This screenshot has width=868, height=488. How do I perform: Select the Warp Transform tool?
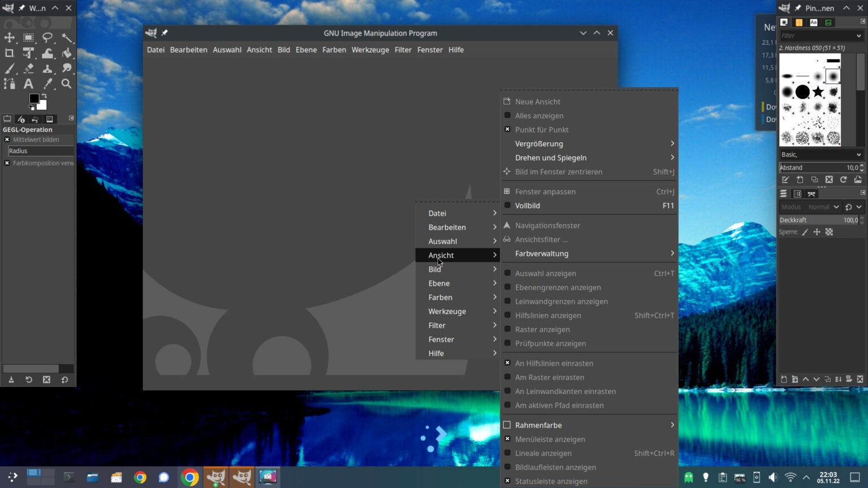47,53
